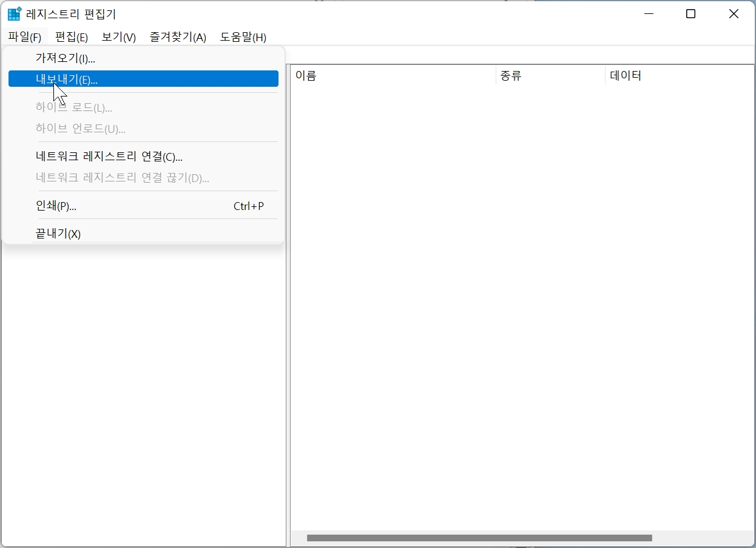Image resolution: width=756 pixels, height=548 pixels.
Task: Choose 내보내기 to export the registry
Action: tap(67, 78)
